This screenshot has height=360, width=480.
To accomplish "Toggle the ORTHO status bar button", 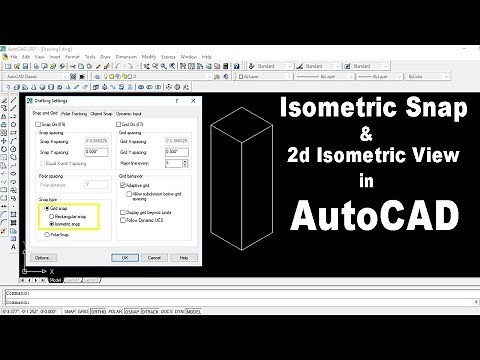I will click(x=98, y=311).
